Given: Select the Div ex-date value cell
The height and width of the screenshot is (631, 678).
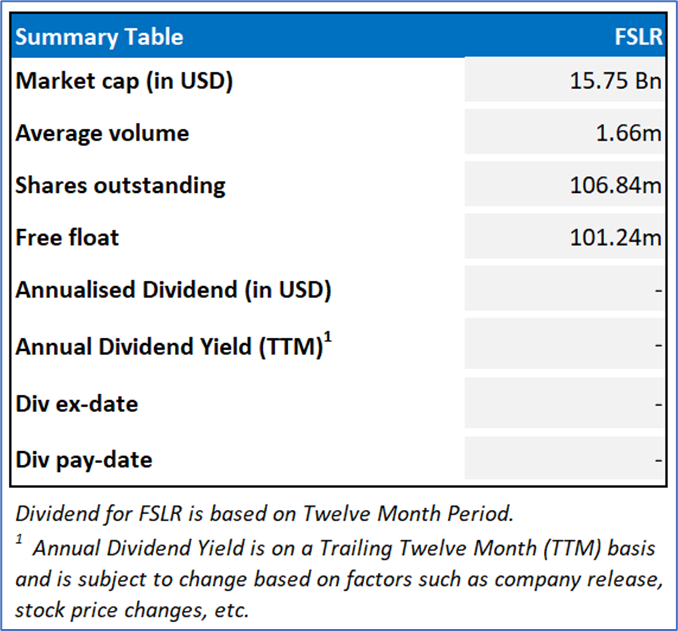Looking at the screenshot, I should (x=565, y=404).
